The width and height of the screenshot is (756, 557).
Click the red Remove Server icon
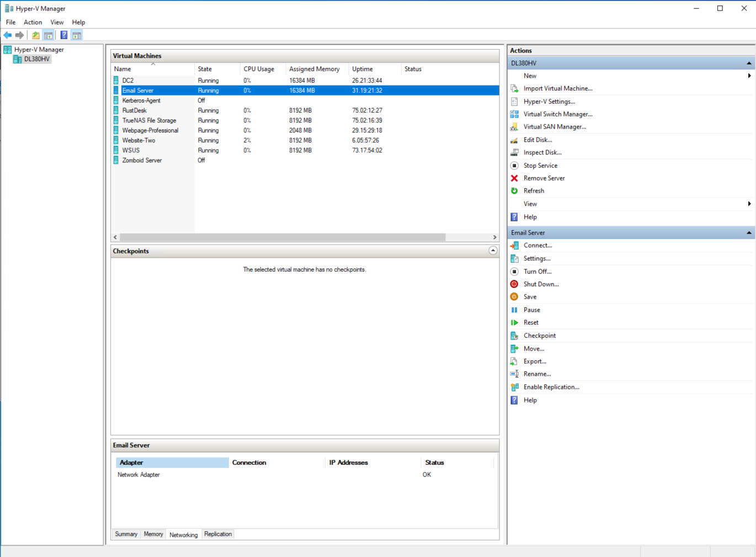click(514, 178)
